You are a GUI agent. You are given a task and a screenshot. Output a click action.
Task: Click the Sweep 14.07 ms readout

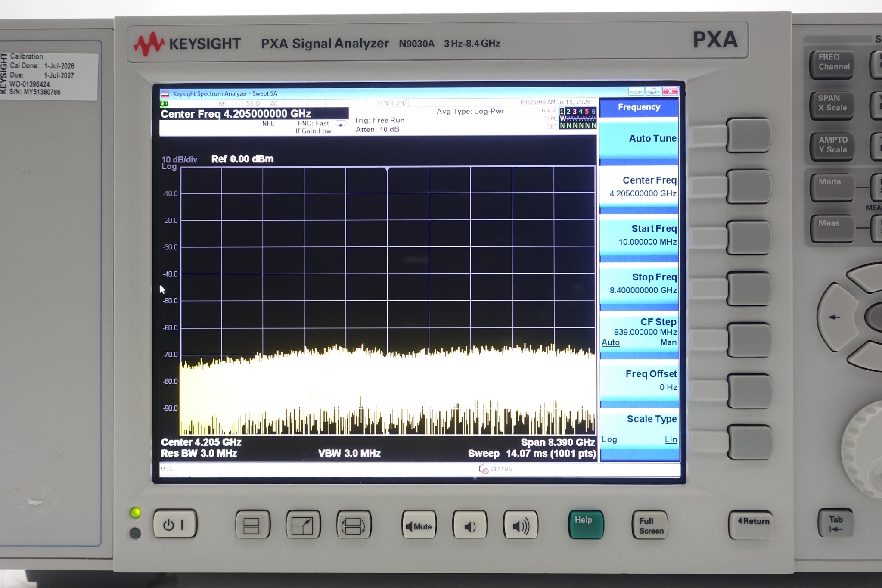532,454
